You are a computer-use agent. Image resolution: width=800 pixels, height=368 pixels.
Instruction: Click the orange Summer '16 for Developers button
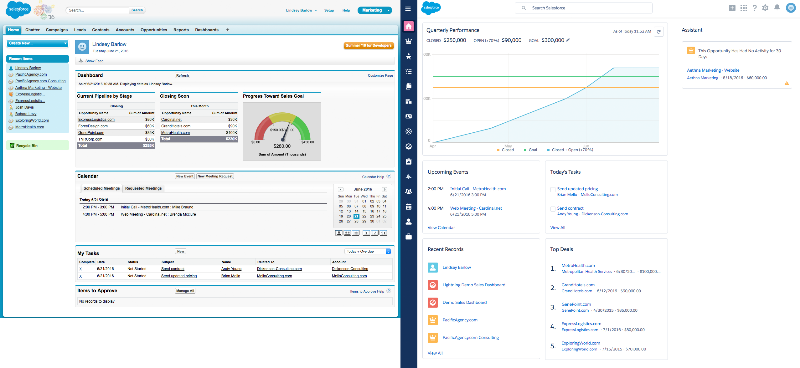click(x=369, y=45)
